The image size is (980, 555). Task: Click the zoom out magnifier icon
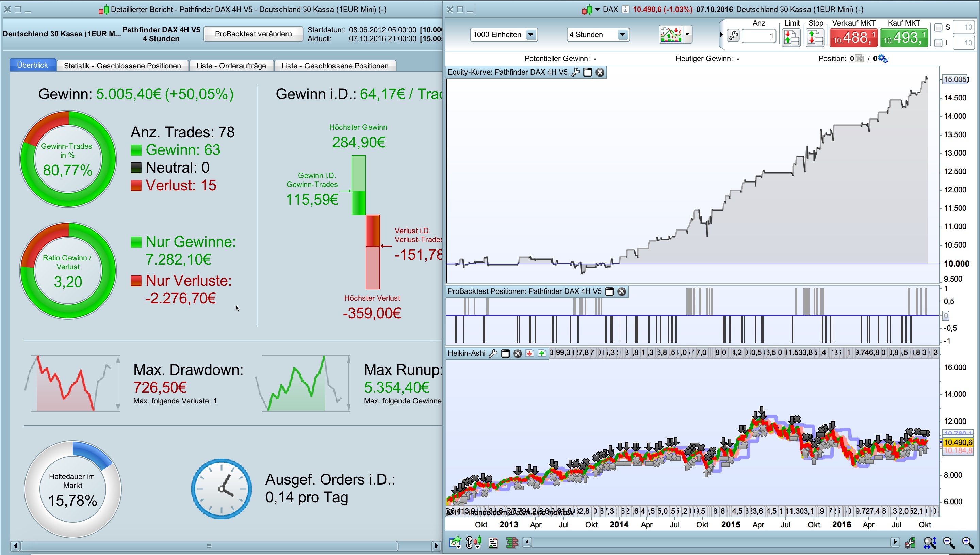pyautogui.click(x=948, y=542)
